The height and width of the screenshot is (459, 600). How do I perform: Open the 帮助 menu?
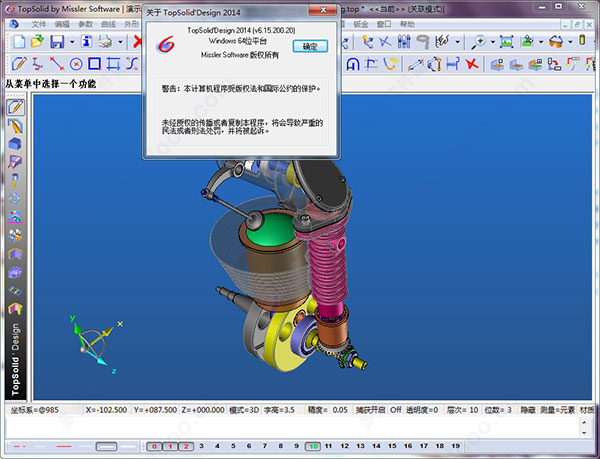(x=408, y=24)
